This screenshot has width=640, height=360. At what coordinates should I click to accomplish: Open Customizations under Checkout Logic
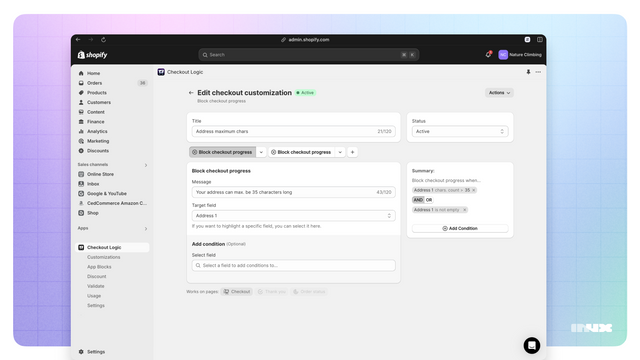(x=104, y=257)
